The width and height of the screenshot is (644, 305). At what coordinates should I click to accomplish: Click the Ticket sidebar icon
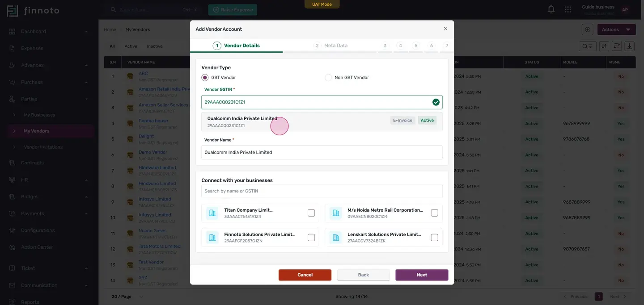pos(13,268)
